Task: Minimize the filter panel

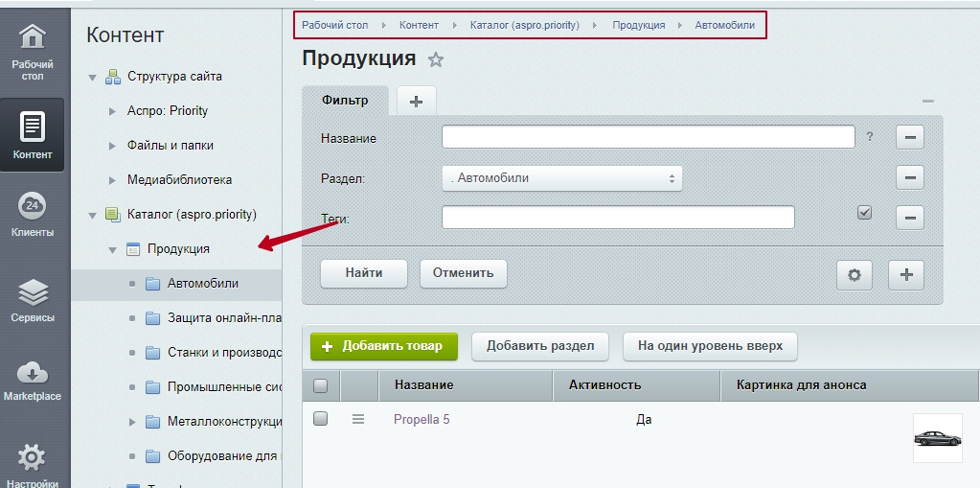Action: [928, 101]
